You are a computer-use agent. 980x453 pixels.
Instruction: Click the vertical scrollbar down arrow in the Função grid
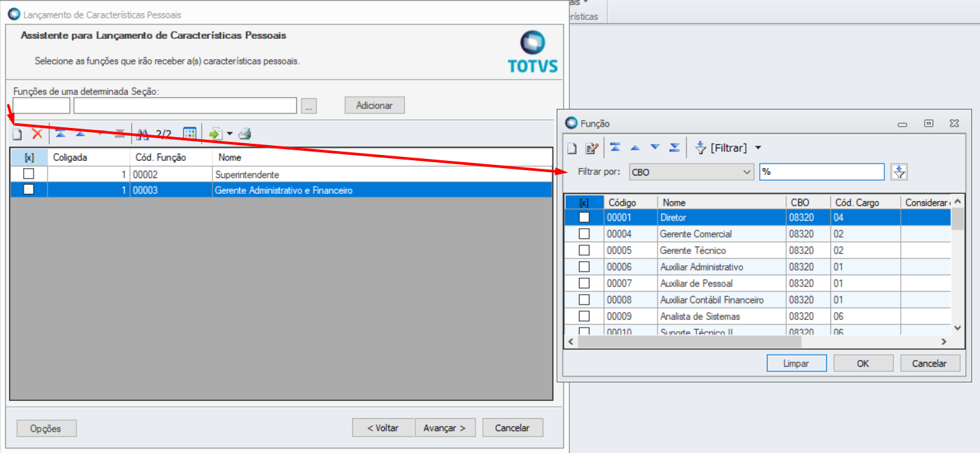pyautogui.click(x=958, y=328)
